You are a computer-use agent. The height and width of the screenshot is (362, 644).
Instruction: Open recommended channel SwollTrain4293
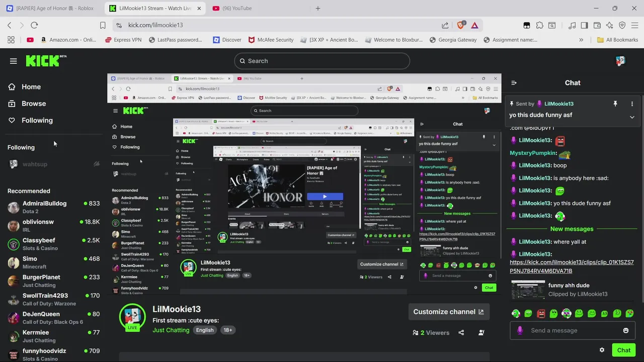(53, 299)
